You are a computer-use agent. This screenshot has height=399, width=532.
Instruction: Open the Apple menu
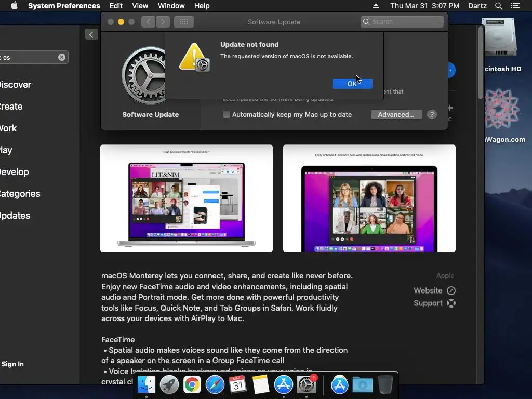pos(14,6)
